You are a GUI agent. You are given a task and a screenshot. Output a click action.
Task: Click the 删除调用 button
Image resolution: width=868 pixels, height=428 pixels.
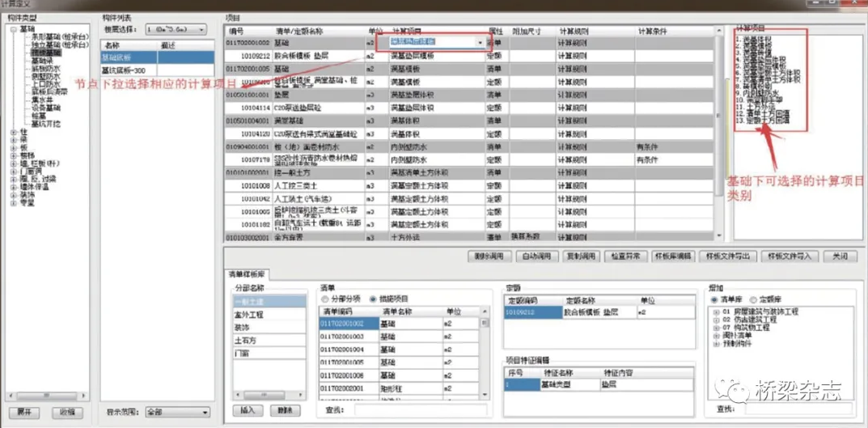click(489, 256)
